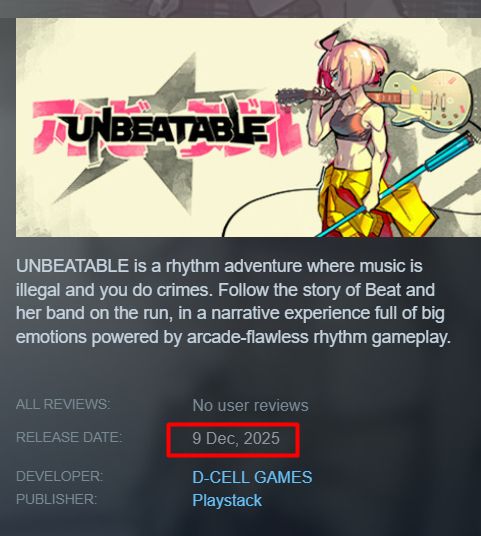Click the game description paragraph

[233, 302]
